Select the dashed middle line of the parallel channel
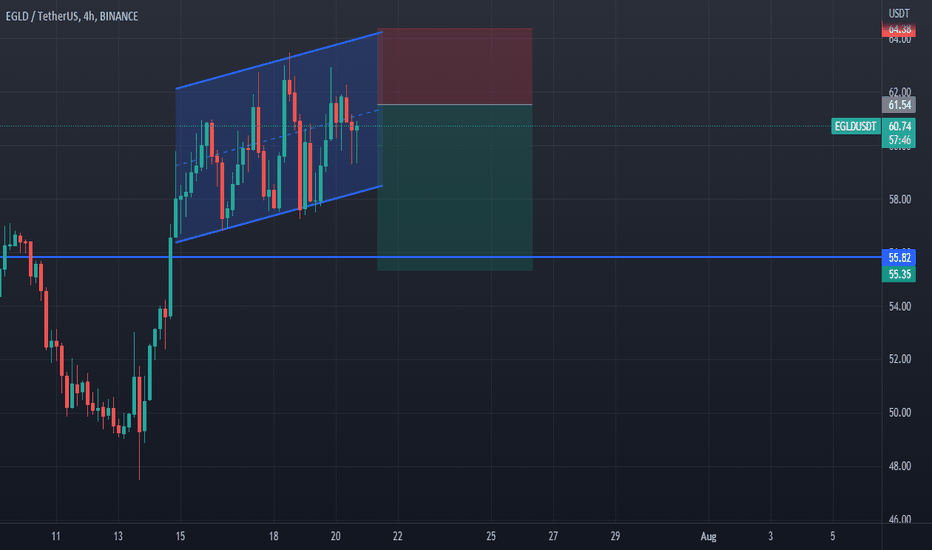 pos(277,137)
